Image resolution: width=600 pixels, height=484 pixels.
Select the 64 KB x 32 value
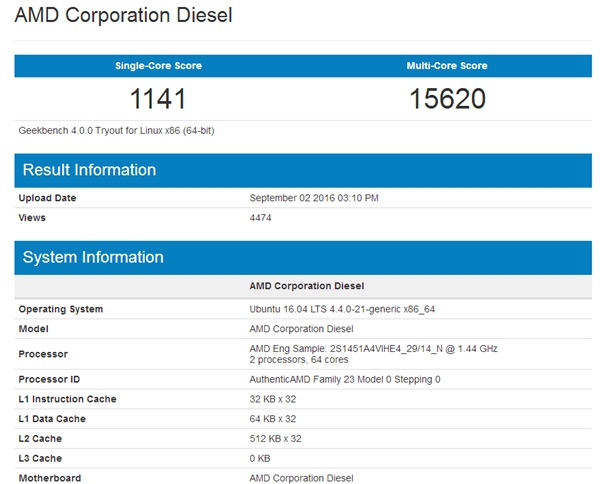(x=273, y=419)
